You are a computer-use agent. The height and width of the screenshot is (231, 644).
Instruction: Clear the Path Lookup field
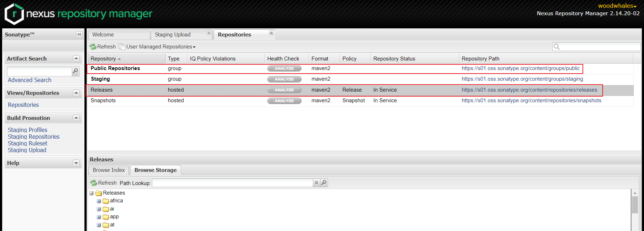tap(316, 183)
